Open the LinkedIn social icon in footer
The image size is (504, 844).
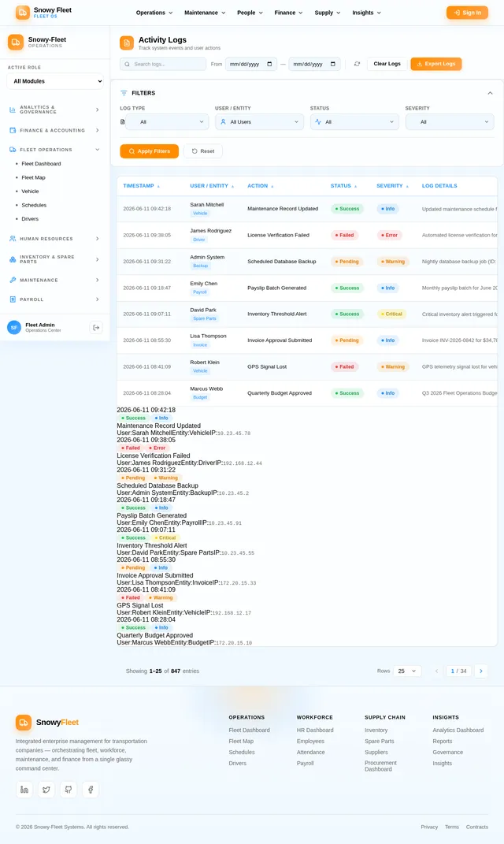click(24, 790)
